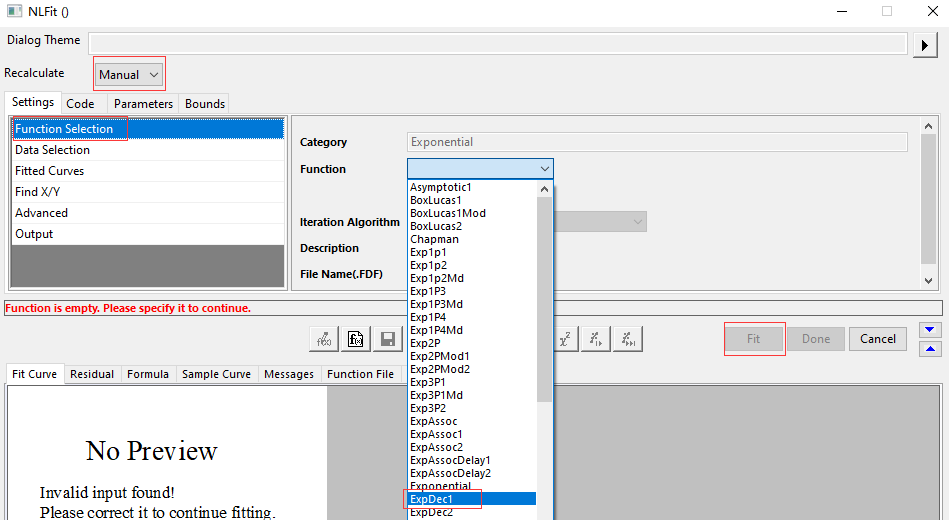
Task: Choose Exp2P from function list
Action: (473, 343)
